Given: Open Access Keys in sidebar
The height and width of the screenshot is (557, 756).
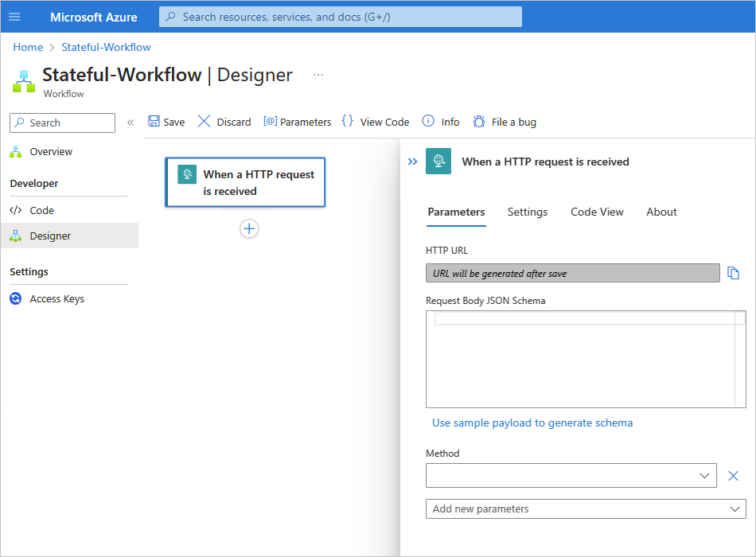Looking at the screenshot, I should pos(57,299).
